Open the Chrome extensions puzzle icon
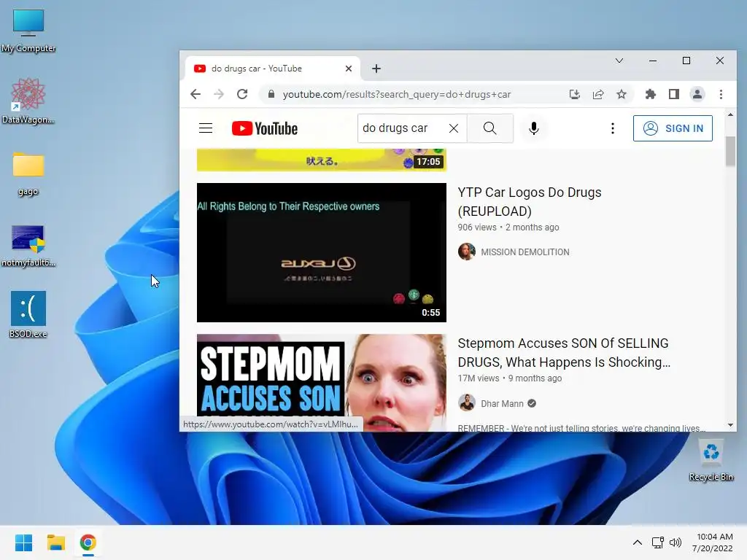The image size is (747, 560). click(x=650, y=94)
